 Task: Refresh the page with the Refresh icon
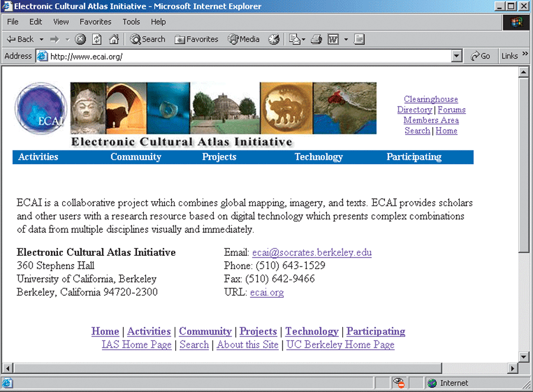coord(97,40)
